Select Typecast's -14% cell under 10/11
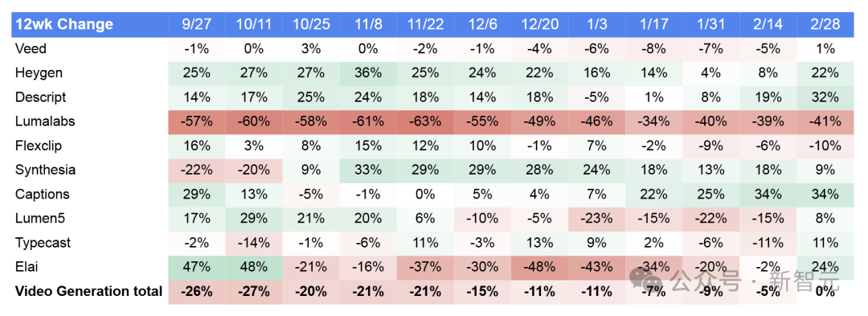 click(253, 243)
